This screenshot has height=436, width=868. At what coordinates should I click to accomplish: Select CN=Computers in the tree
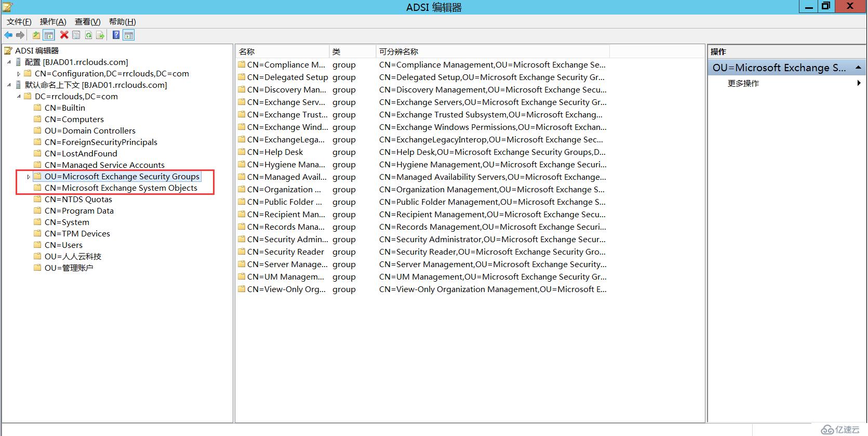(x=74, y=119)
